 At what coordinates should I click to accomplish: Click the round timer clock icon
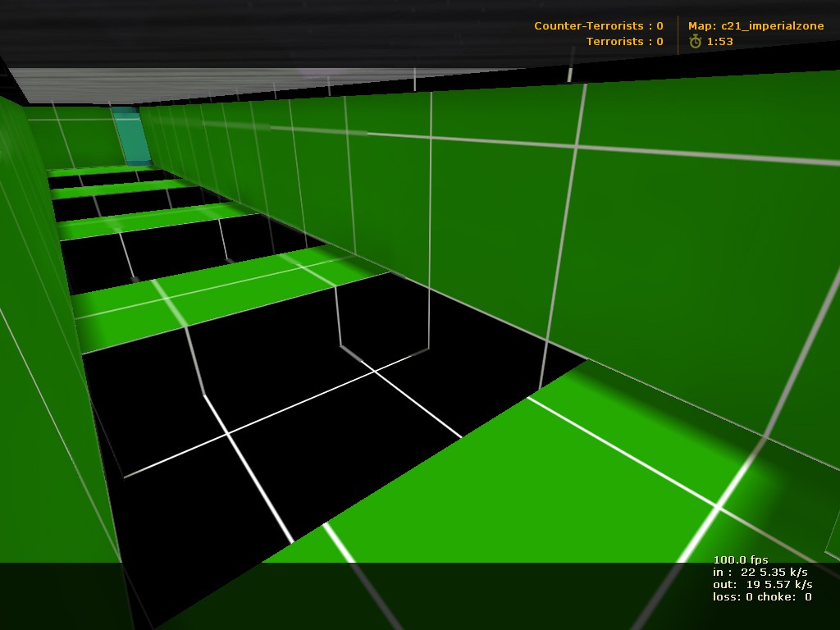696,41
